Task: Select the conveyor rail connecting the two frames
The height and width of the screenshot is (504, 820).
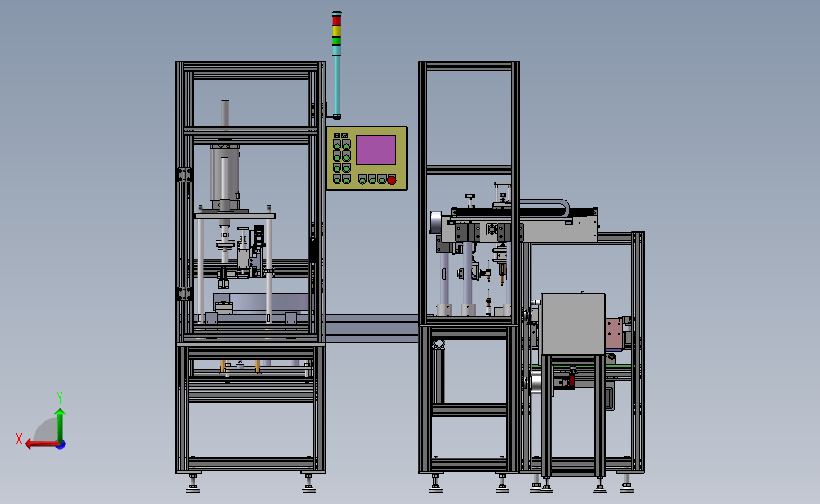Action: coord(373,328)
